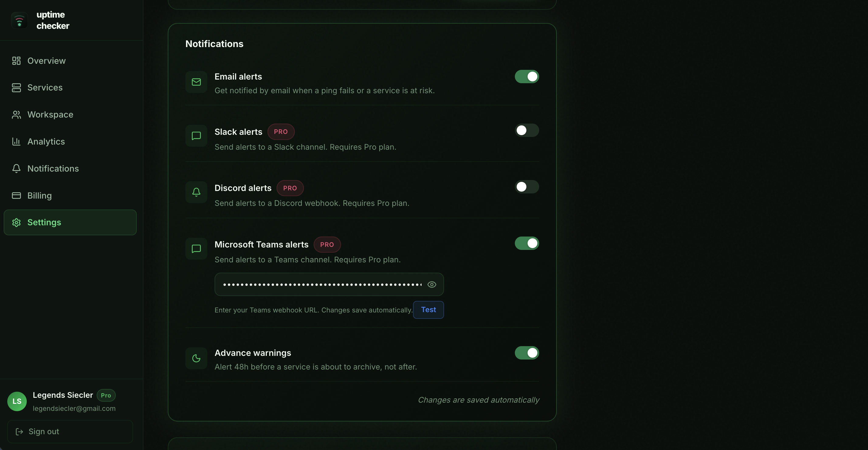
Task: Click the Services server icon in sidebar
Action: (16, 87)
